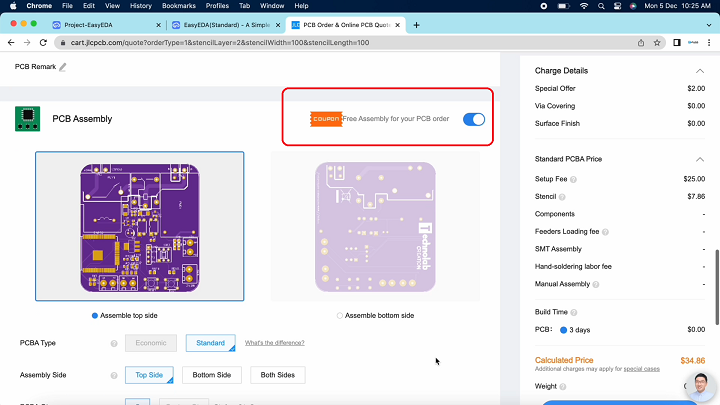Open the File menu
The image size is (720, 405).
point(68,6)
